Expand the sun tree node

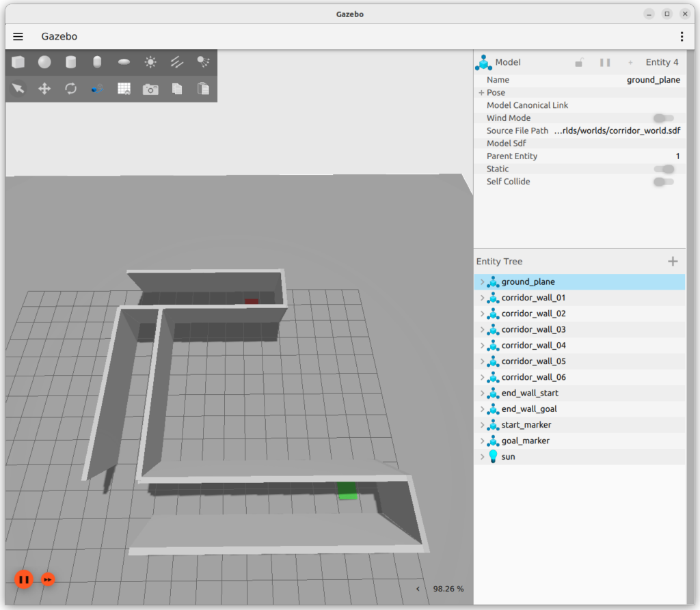tap(482, 456)
